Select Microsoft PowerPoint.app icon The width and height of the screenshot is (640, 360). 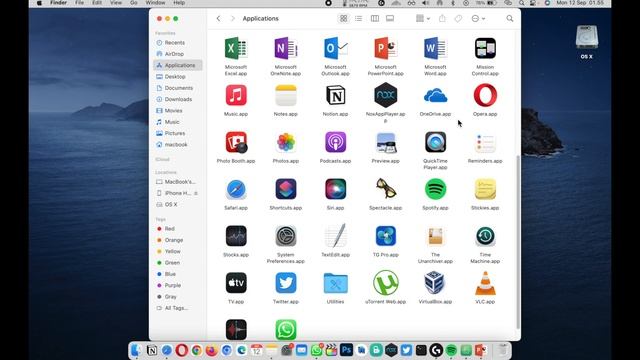click(385, 48)
